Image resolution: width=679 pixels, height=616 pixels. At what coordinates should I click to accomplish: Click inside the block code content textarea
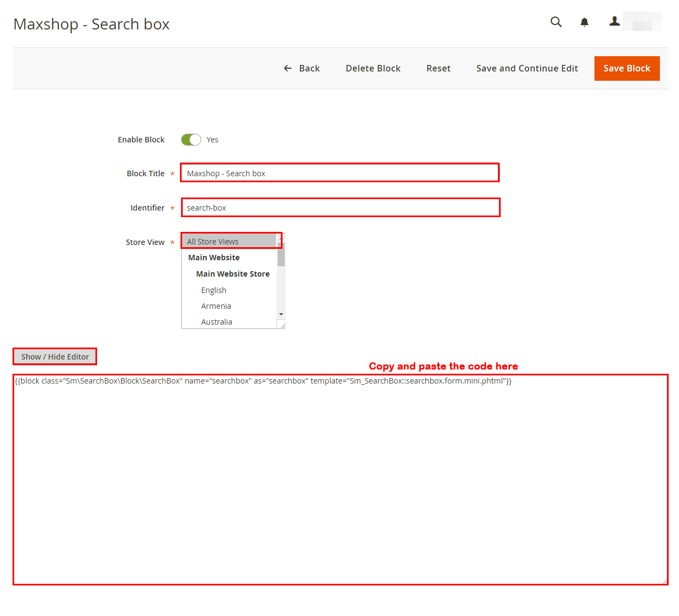(340, 480)
